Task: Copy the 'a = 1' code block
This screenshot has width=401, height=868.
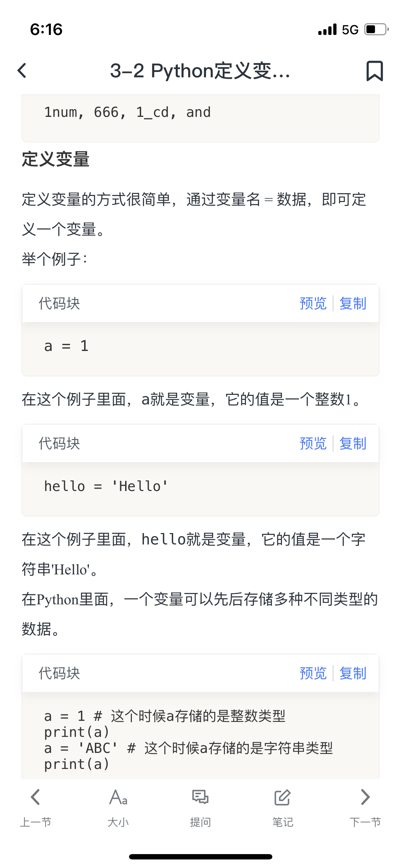Action: point(353,304)
